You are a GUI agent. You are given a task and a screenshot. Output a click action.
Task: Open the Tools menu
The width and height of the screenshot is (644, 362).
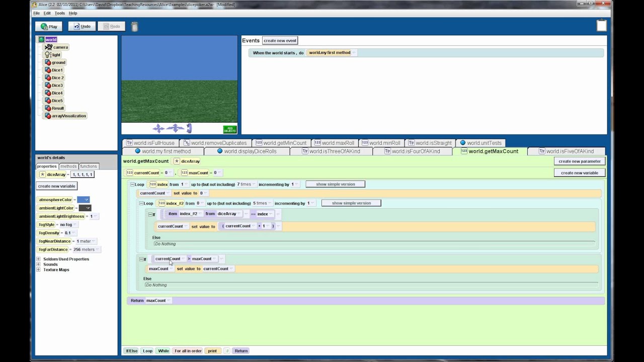[x=59, y=13]
